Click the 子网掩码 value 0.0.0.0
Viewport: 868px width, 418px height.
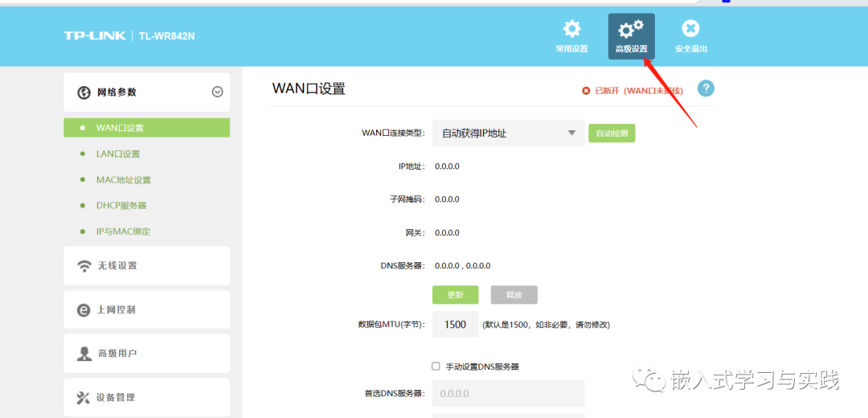(448, 199)
